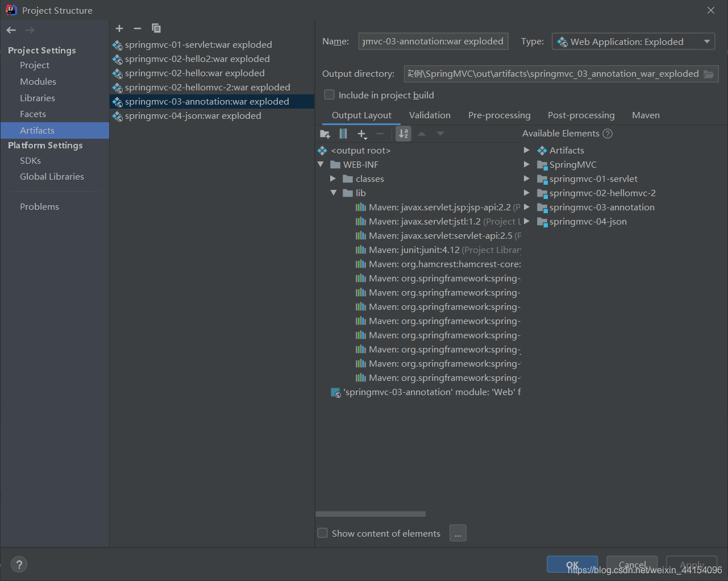This screenshot has height=581, width=728.
Task: Click the lib folder icon
Action: [x=348, y=193]
